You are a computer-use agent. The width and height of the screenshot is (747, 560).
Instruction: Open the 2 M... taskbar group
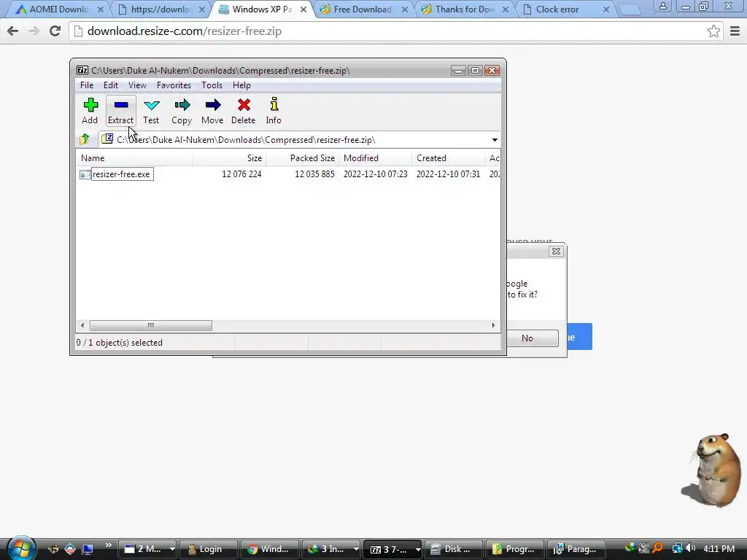coord(149,549)
